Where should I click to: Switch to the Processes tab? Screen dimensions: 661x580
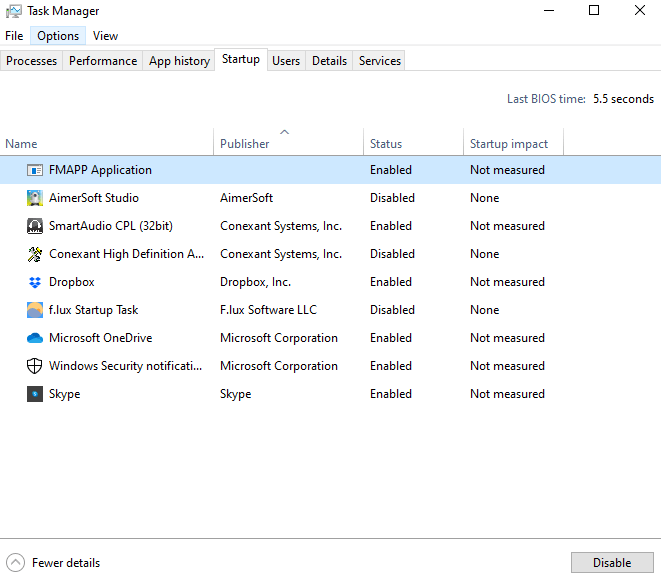coord(31,61)
